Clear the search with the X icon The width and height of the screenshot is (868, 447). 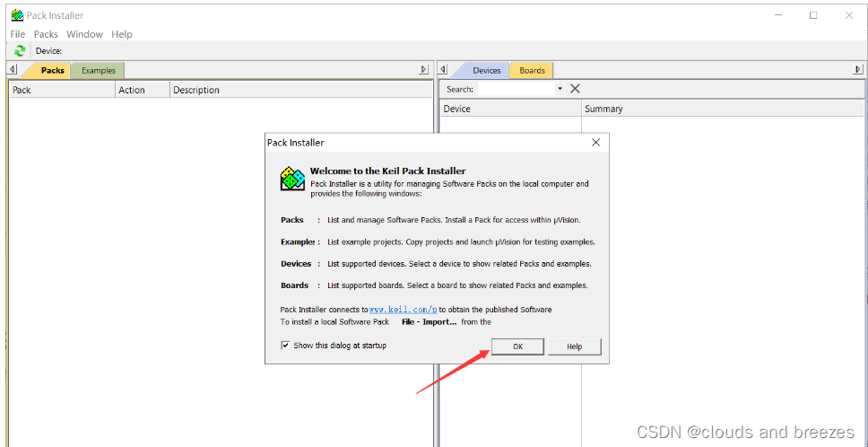tap(575, 89)
